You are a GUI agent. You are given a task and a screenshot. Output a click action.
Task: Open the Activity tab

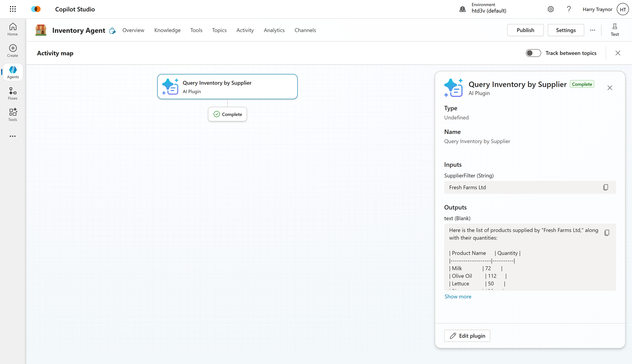click(245, 30)
